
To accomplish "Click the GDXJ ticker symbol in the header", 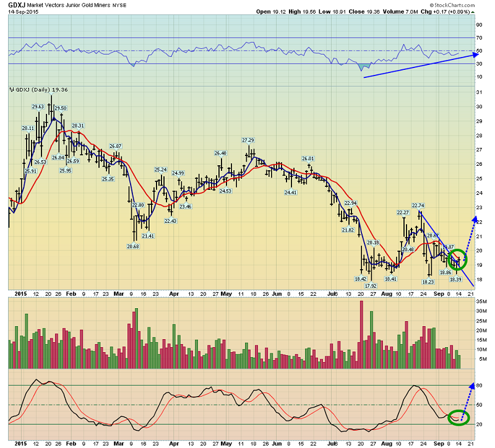I will tap(17, 5).
